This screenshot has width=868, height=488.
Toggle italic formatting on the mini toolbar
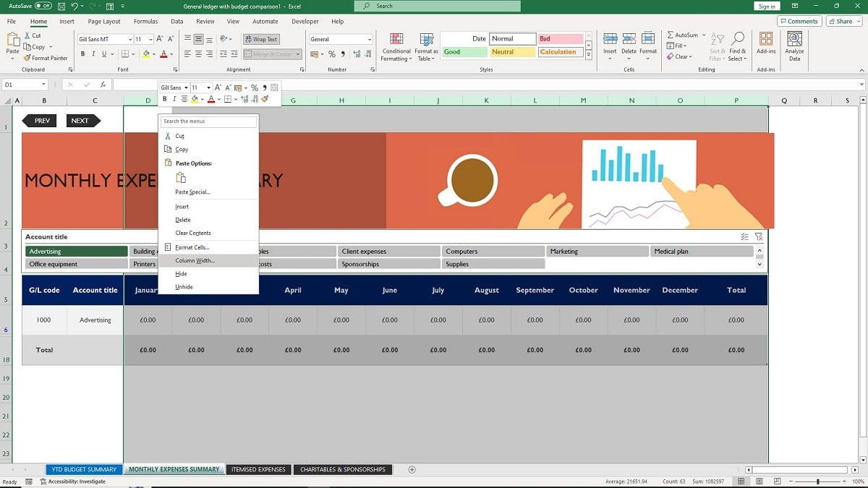174,99
